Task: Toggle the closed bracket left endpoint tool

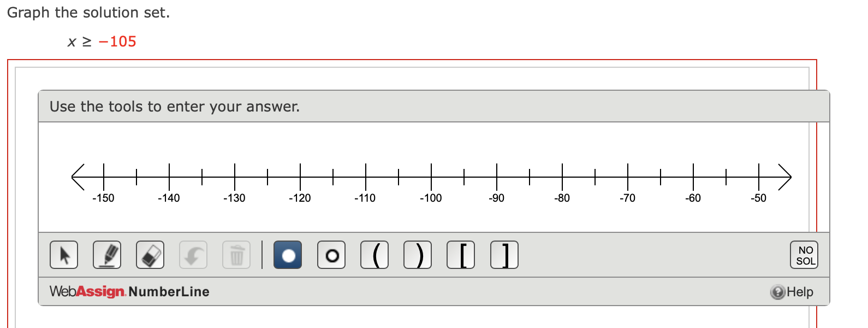Action: pos(461,254)
